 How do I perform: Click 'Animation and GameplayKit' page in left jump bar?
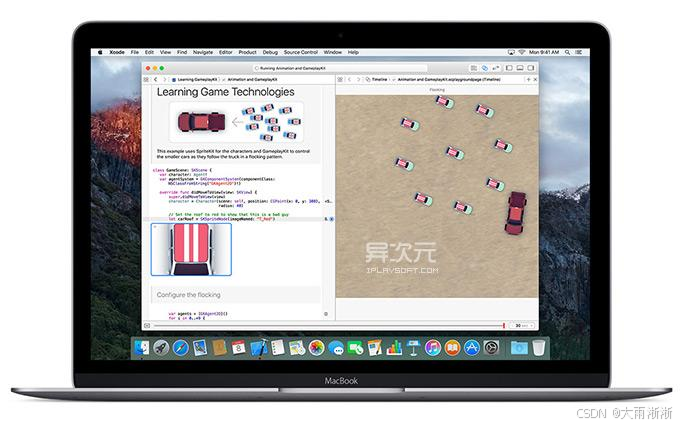point(252,80)
